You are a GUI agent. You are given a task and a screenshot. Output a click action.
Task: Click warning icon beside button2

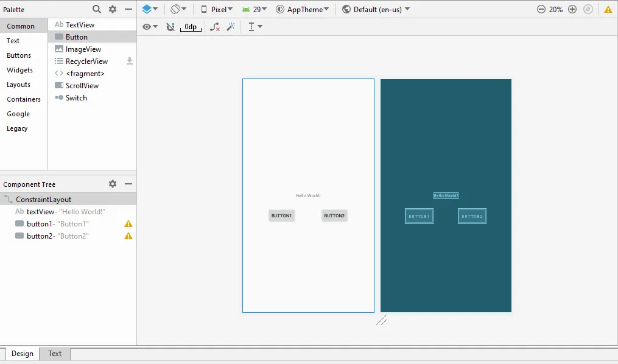coord(128,236)
